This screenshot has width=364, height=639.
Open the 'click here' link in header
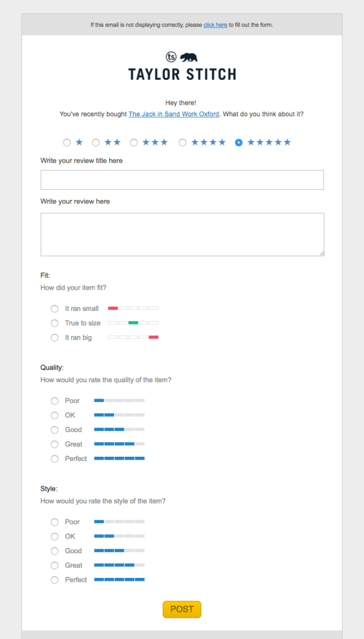pyautogui.click(x=215, y=25)
